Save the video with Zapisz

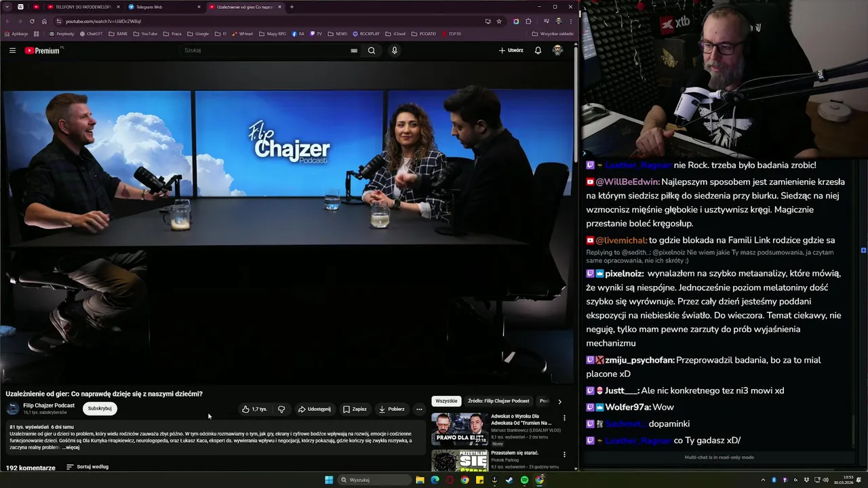tap(355, 409)
